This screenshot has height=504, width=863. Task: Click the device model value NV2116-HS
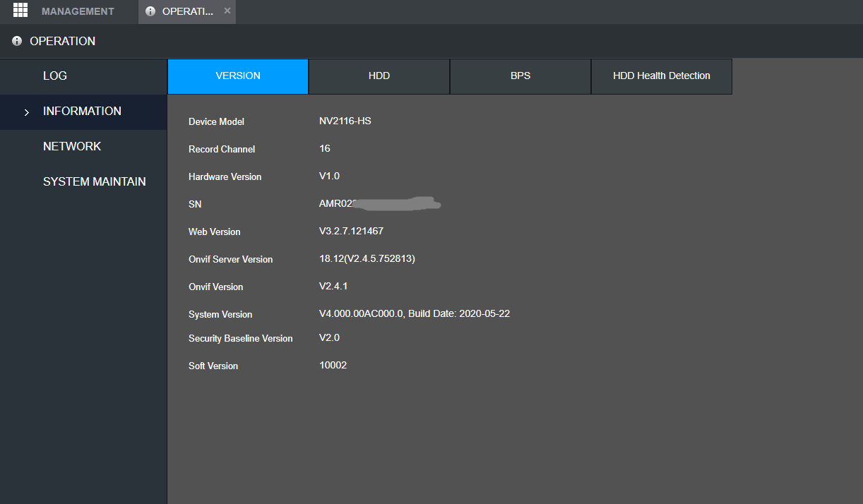click(x=345, y=121)
